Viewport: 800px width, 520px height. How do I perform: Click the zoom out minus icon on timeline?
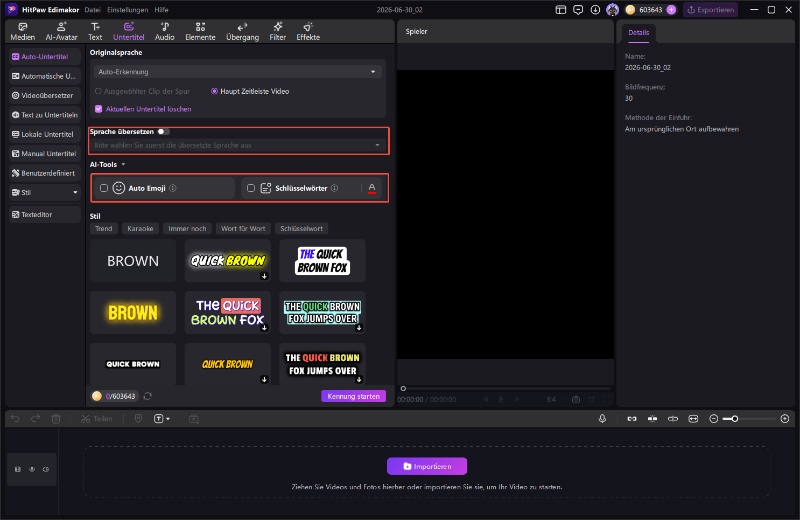pos(714,418)
